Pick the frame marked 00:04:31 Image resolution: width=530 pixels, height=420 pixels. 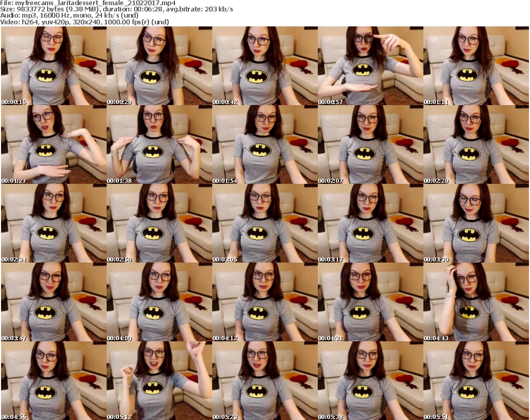point(370,302)
